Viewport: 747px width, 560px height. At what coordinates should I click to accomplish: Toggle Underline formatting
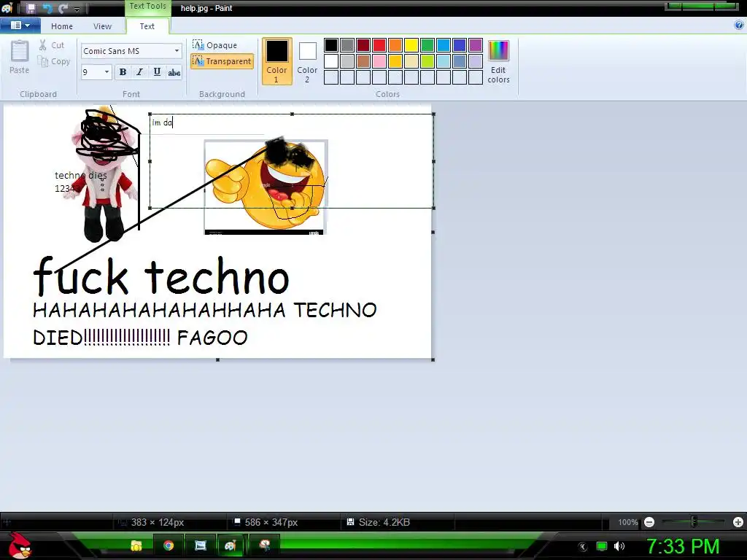coord(157,72)
